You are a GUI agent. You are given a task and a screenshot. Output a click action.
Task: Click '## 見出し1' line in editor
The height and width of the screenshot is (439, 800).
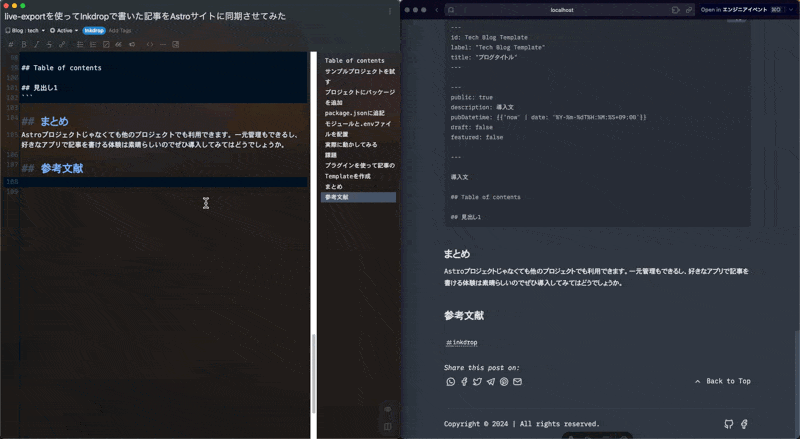click(39, 88)
